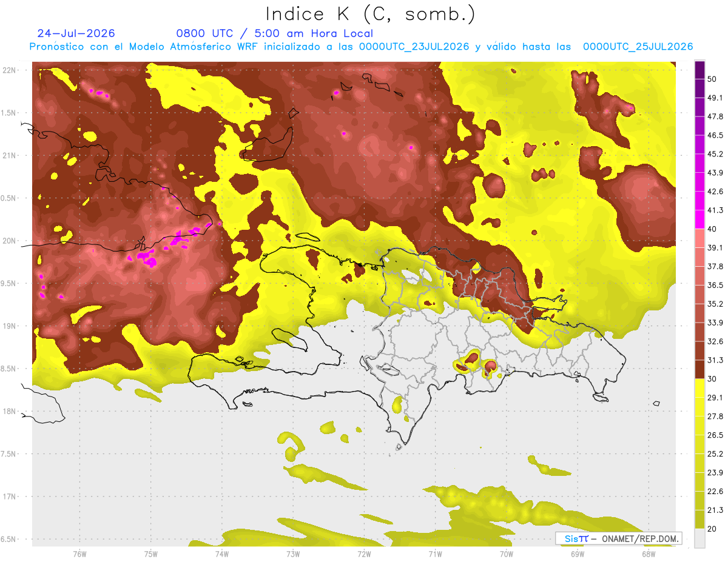Click the 70W longitude label
This screenshot has height=562, width=728.
(506, 554)
